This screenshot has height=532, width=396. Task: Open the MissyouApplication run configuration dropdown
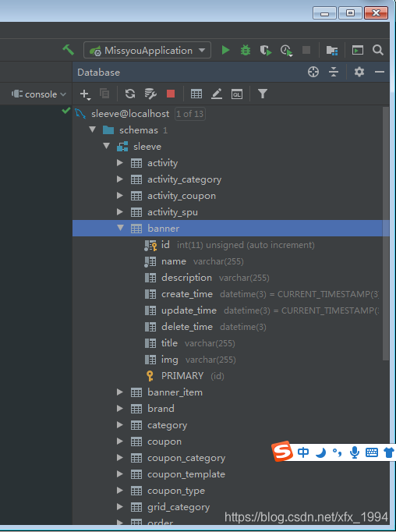[147, 50]
